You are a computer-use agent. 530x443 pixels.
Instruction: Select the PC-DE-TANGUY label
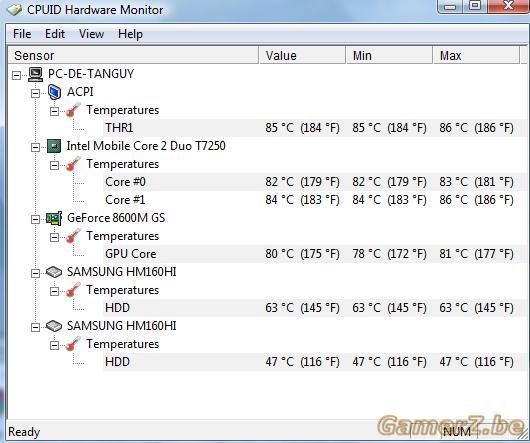pyautogui.click(x=91, y=74)
